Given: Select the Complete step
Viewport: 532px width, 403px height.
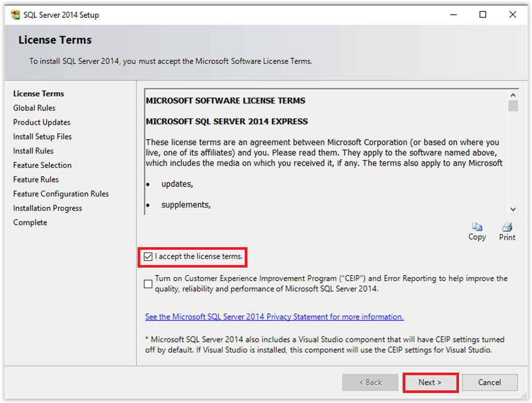Looking at the screenshot, I should (30, 222).
